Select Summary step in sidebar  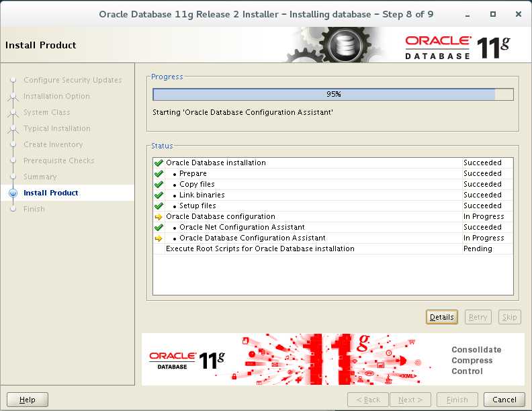pos(40,177)
